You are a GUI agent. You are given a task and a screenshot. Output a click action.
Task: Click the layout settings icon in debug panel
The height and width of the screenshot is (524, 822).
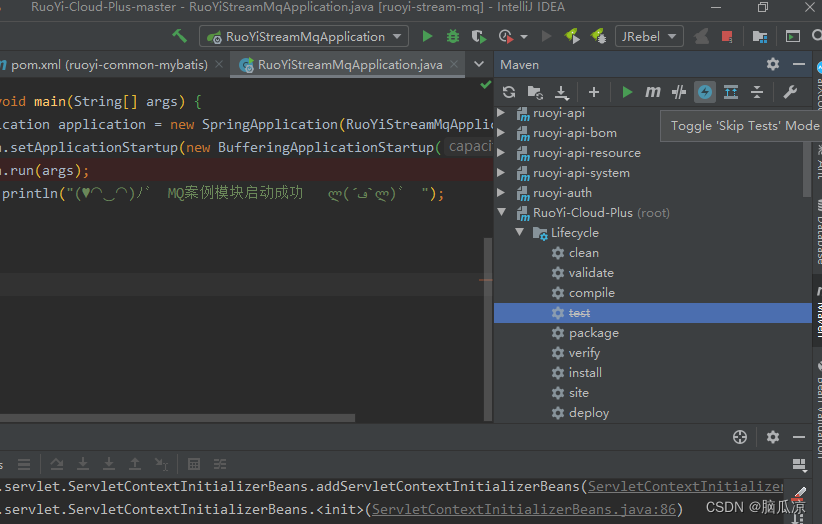(799, 464)
